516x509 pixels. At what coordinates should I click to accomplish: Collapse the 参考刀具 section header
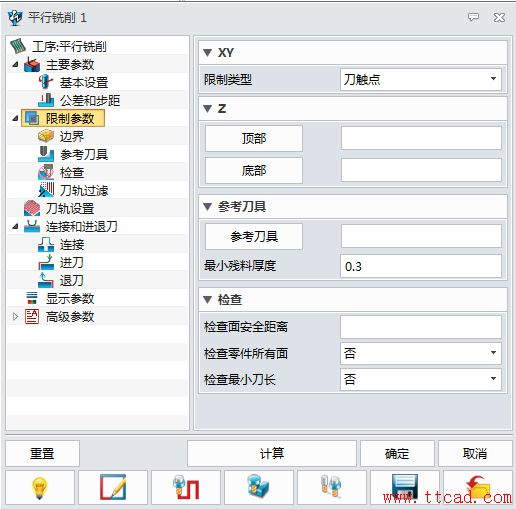tap(207, 207)
